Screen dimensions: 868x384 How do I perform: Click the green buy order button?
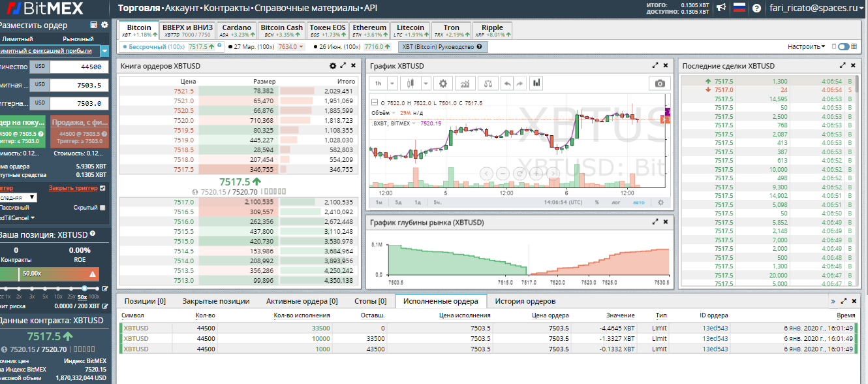click(23, 133)
